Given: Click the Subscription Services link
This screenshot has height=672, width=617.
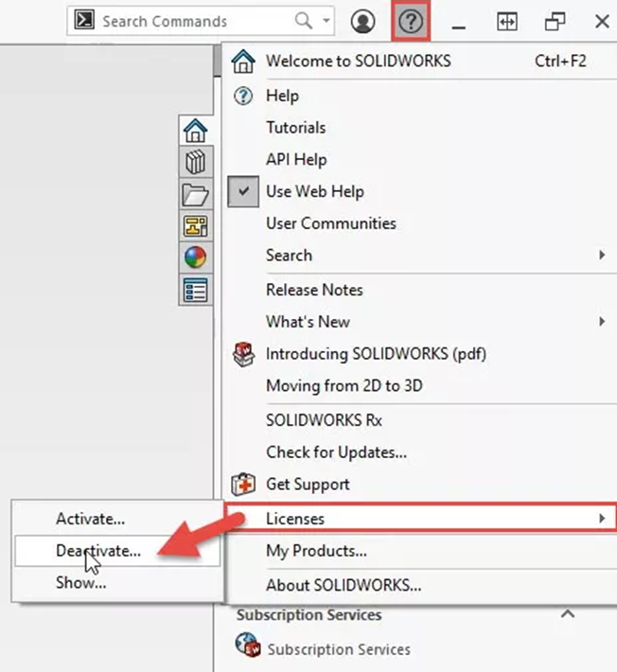Looking at the screenshot, I should [339, 649].
